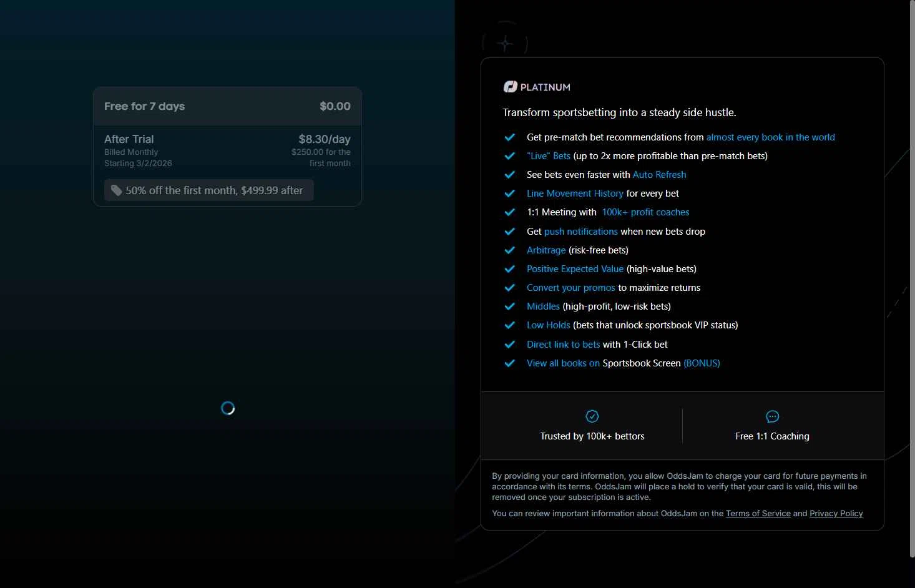
Task: Click "almost every book in the world"
Action: point(770,137)
